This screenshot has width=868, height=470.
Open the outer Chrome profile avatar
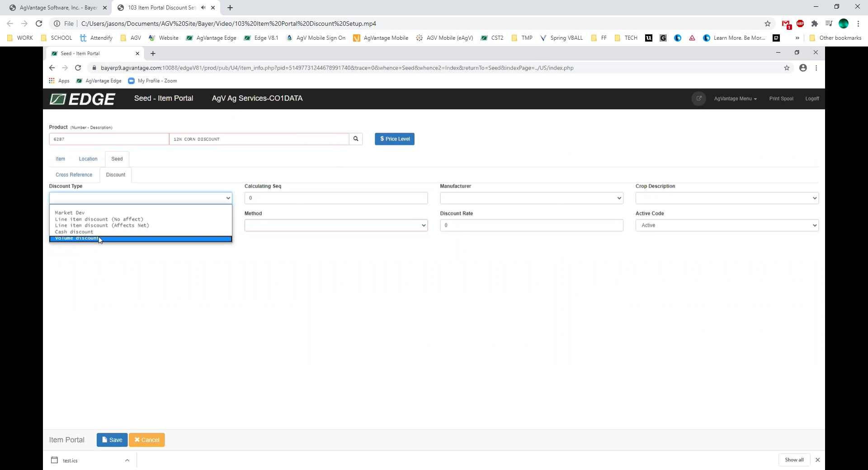844,23
